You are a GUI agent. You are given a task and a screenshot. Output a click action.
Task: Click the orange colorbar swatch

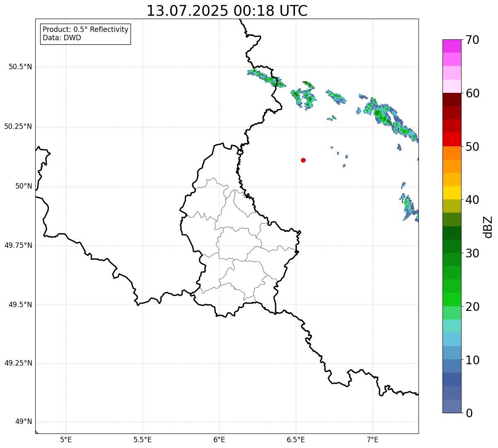[452, 153]
